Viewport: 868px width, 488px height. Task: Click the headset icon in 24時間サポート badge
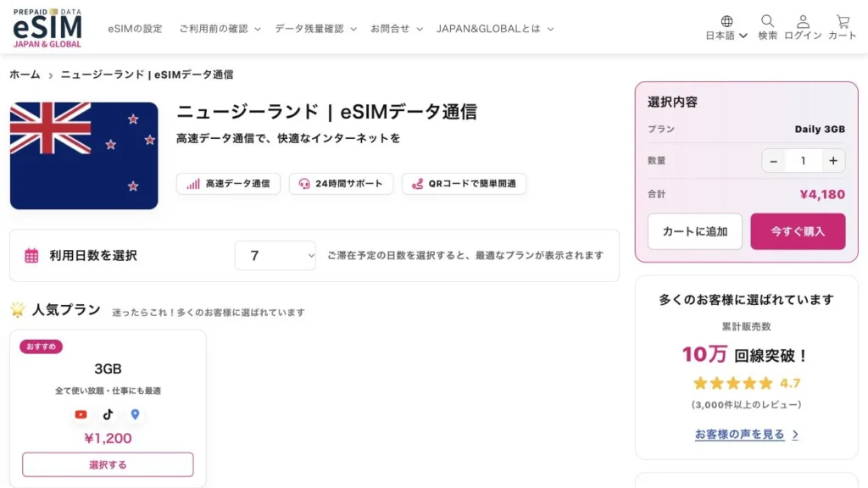304,184
